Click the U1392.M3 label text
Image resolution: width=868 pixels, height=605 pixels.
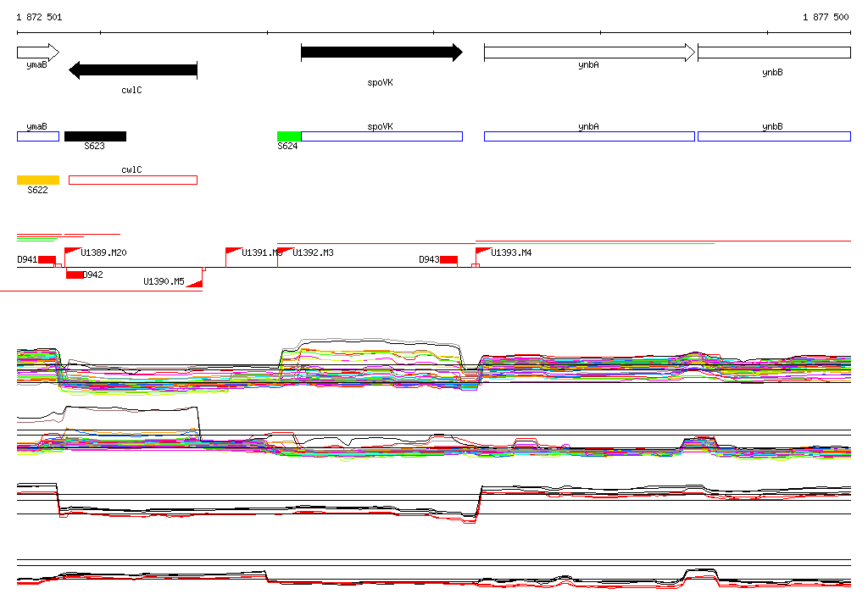[x=313, y=253]
